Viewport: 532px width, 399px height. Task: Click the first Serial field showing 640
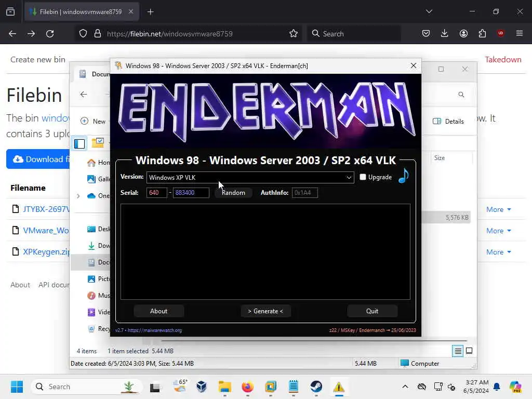click(156, 193)
